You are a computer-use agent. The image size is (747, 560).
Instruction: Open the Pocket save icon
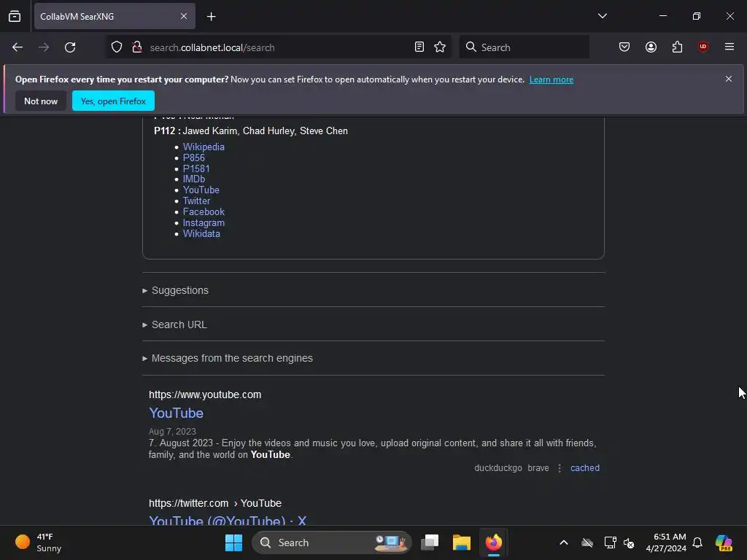624,47
